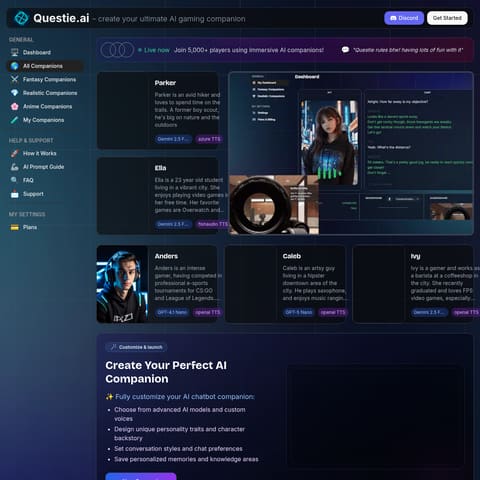Click the Anders portrait thumbnail
This screenshot has height=480, width=480.
click(122, 284)
